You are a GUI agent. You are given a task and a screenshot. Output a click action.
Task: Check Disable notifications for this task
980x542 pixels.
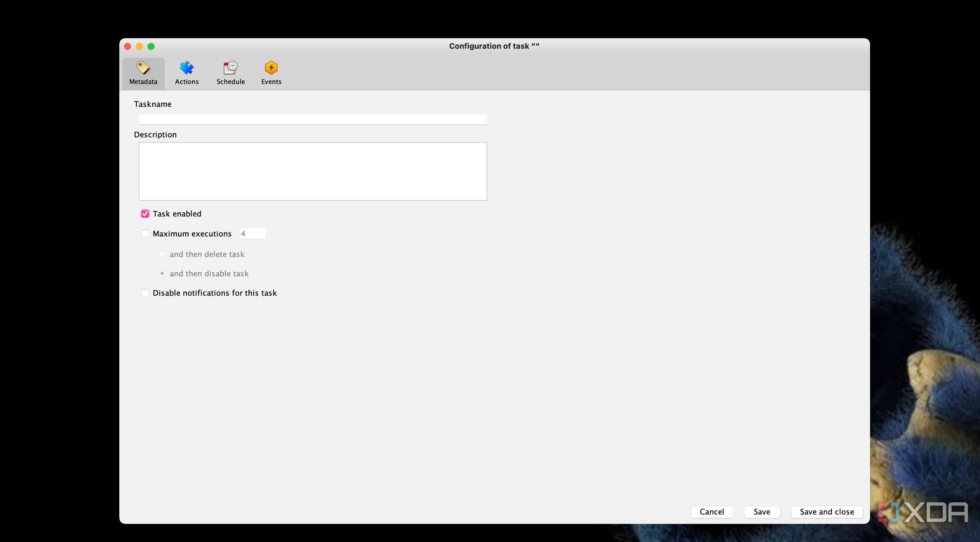tap(145, 293)
